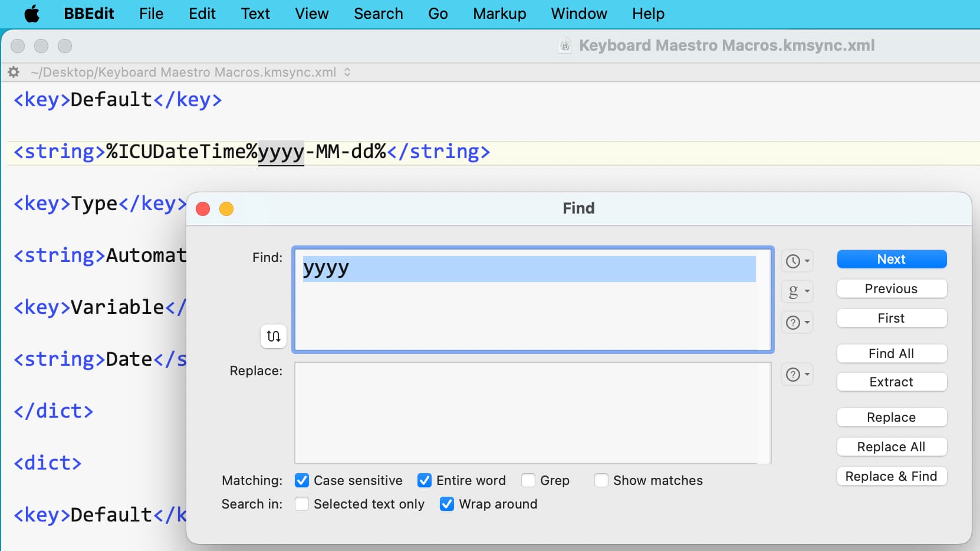
Task: Open the Help menu
Action: point(649,14)
